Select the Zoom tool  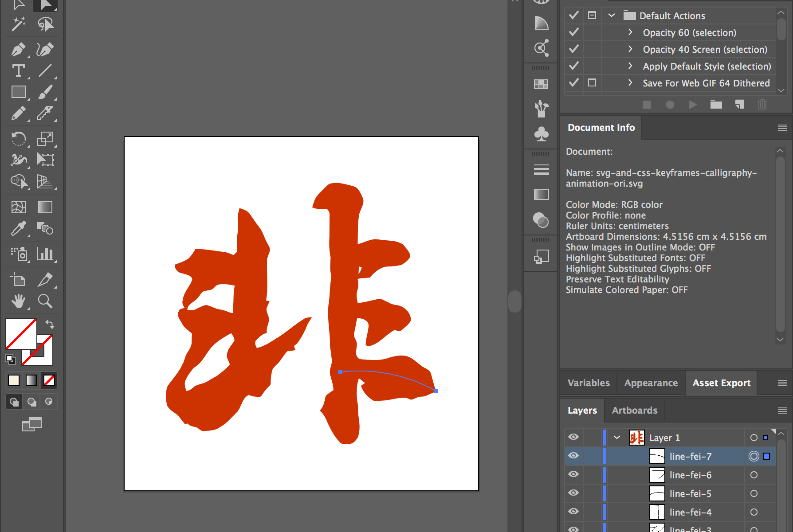(x=45, y=301)
